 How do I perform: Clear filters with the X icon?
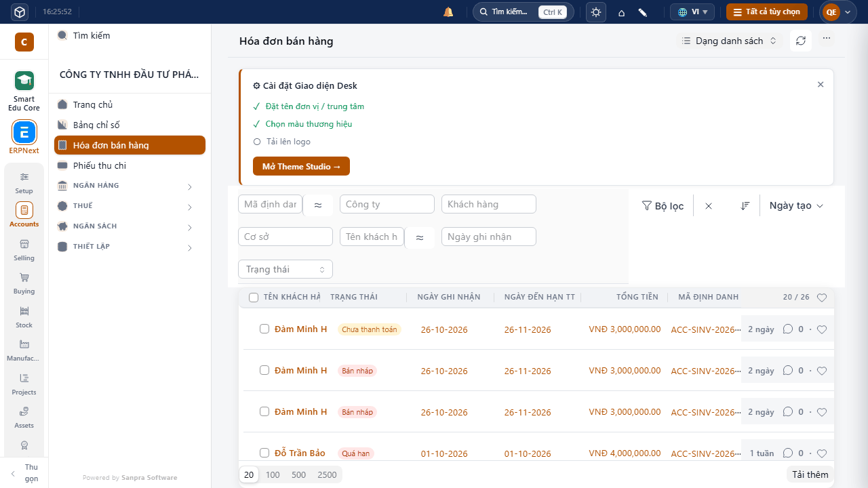709,205
